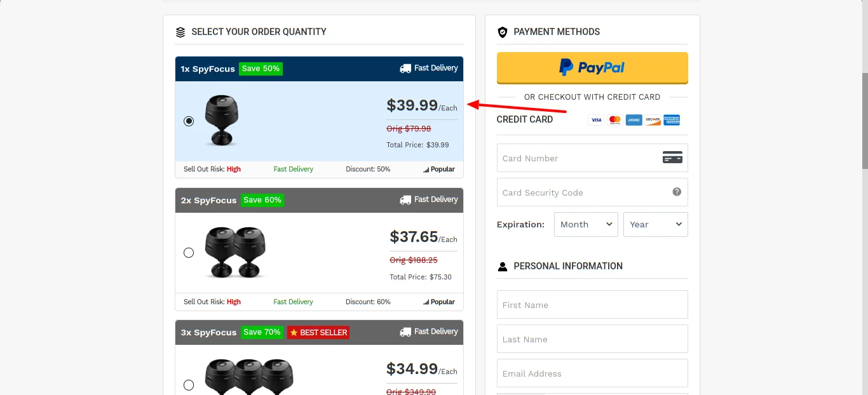Open the expiration Year dropdown
The width and height of the screenshot is (868, 395).
(655, 224)
